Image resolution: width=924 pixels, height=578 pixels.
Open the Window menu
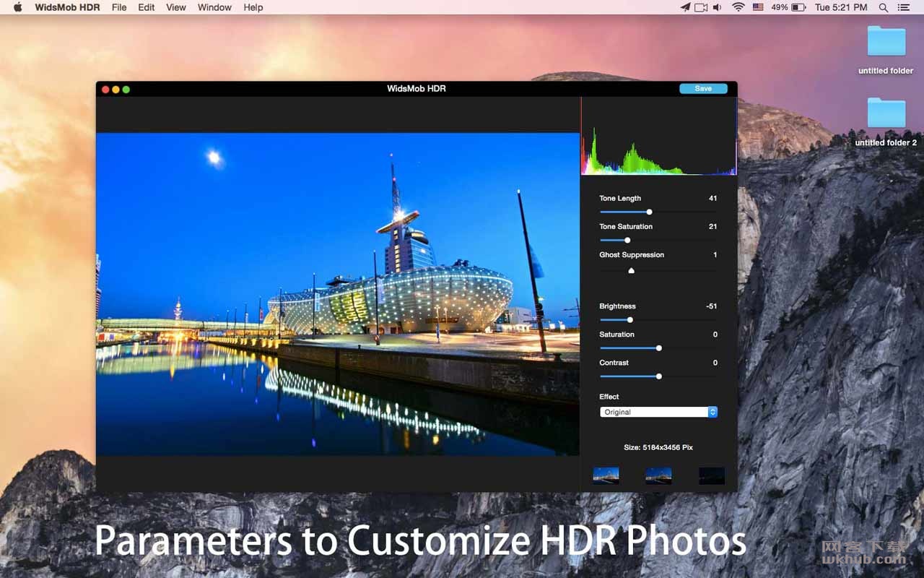[x=214, y=7]
